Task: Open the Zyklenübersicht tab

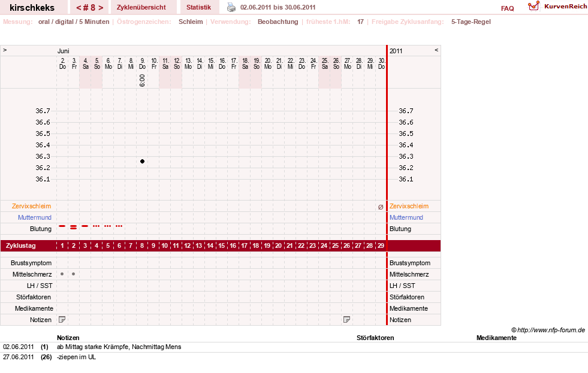Action: click(x=141, y=7)
